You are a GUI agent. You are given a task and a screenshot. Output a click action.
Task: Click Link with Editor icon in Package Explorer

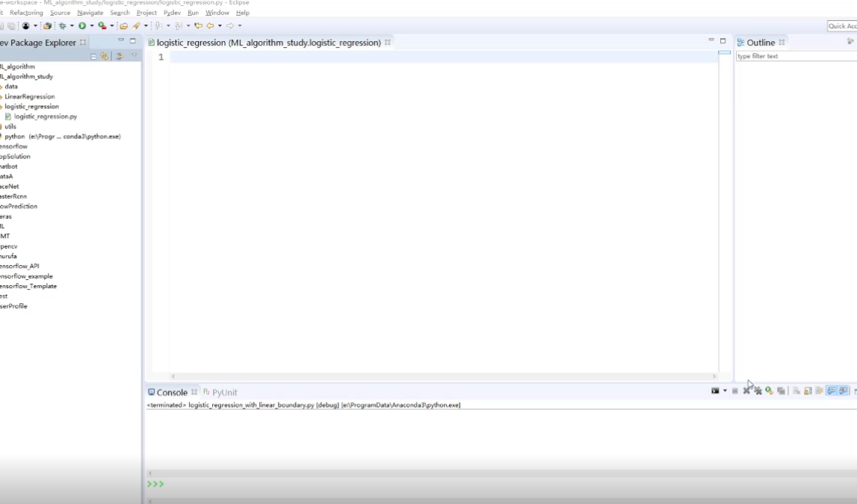pyautogui.click(x=104, y=56)
